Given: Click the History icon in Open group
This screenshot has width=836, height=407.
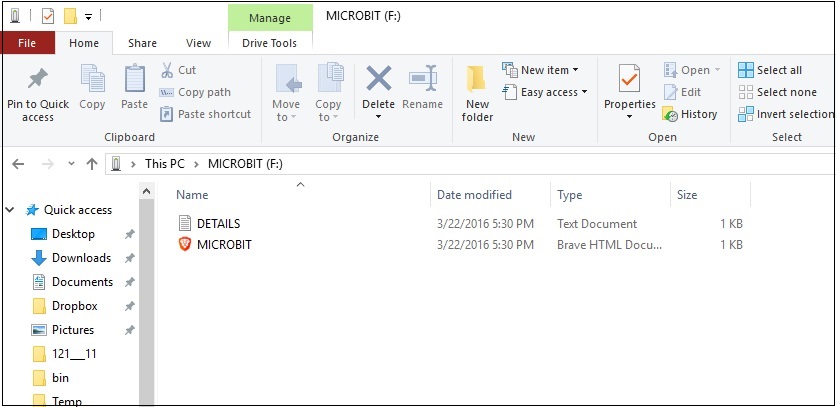Looking at the screenshot, I should click(x=670, y=114).
